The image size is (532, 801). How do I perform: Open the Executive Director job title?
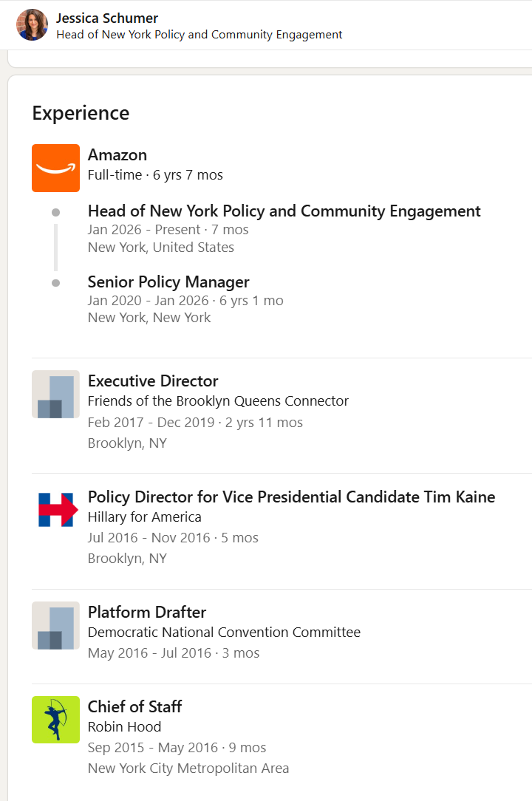pyautogui.click(x=153, y=381)
